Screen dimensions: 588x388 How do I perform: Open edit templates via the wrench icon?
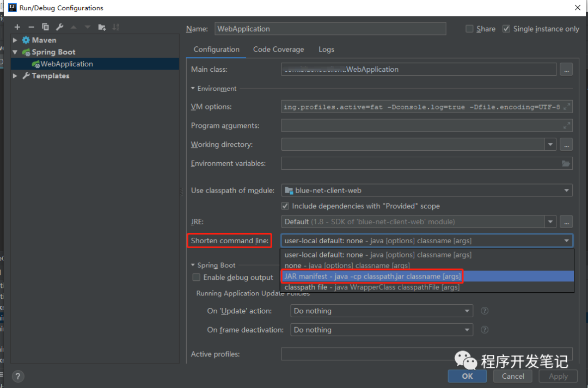pos(59,27)
